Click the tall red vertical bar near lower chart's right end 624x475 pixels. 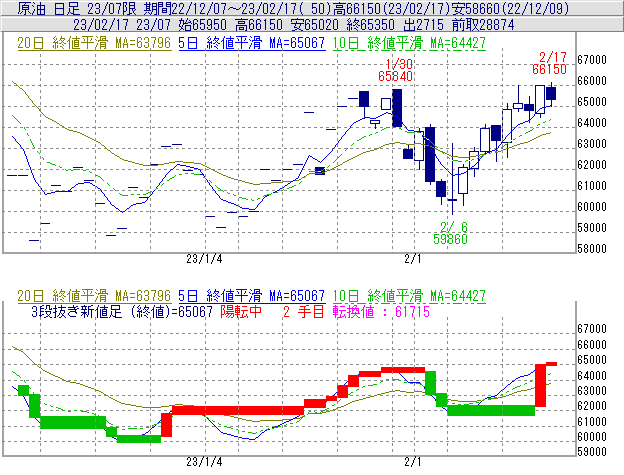point(540,385)
